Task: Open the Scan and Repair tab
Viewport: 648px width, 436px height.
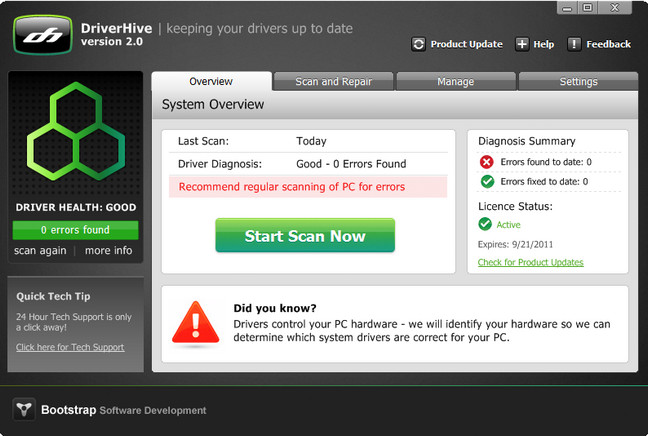Action: pos(333,82)
